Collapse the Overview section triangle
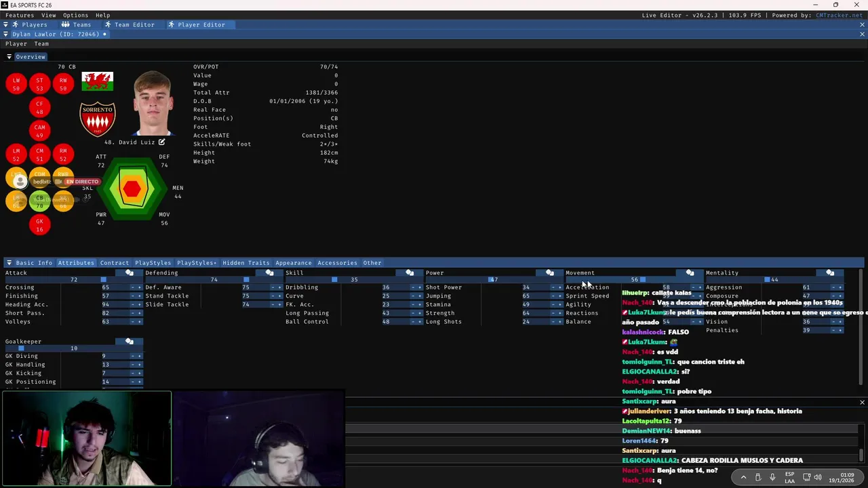The image size is (868, 488). (9, 57)
